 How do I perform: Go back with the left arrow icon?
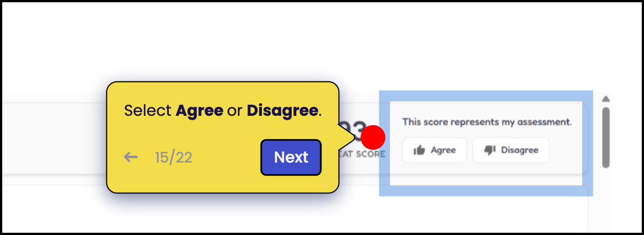131,157
